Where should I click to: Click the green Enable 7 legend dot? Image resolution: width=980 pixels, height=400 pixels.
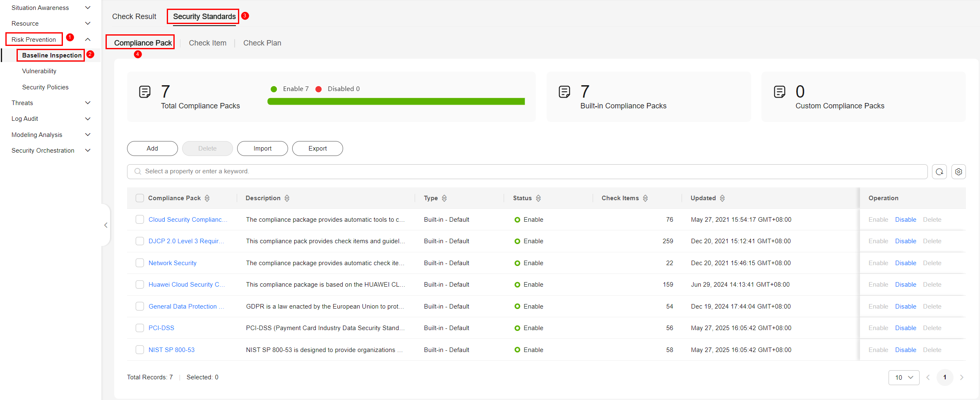pos(274,89)
